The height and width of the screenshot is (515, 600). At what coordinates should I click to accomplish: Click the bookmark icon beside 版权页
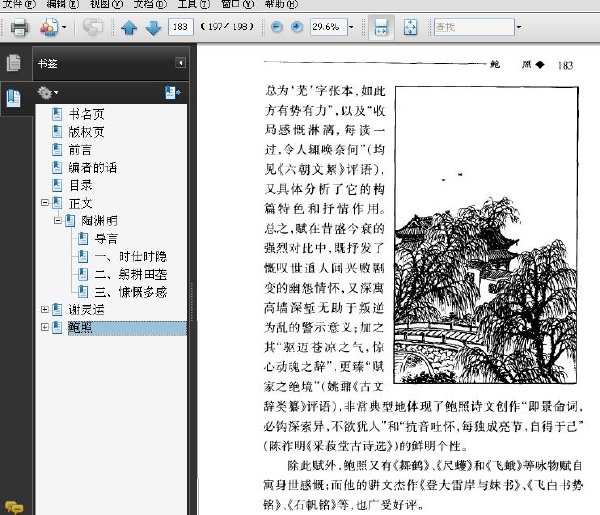(57, 132)
